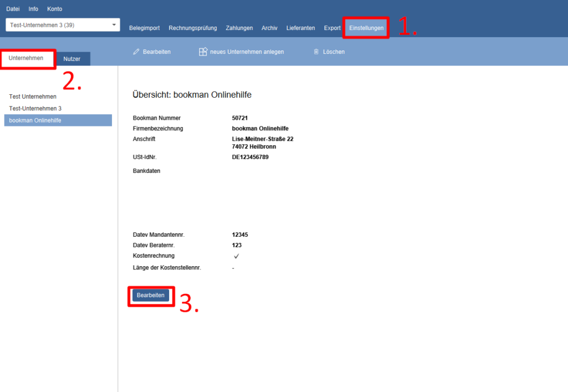This screenshot has height=392, width=568.
Task: Click the Löschen label in toolbar
Action: [333, 52]
